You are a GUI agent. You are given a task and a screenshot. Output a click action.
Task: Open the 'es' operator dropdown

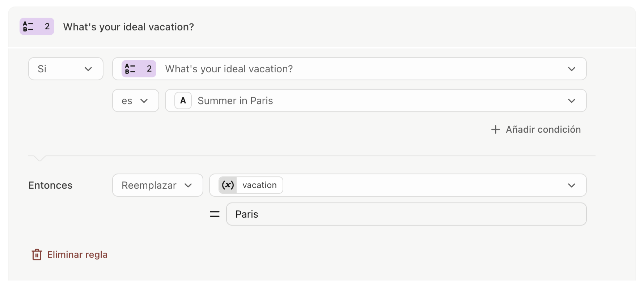pos(135,101)
